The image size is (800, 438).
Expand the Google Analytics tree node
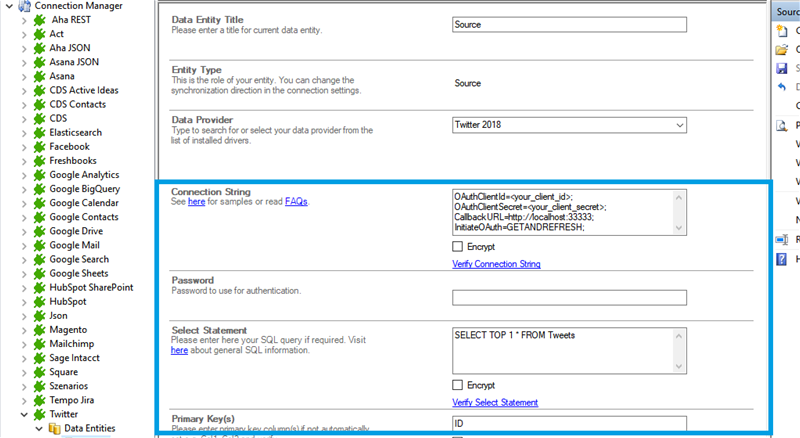point(25,175)
